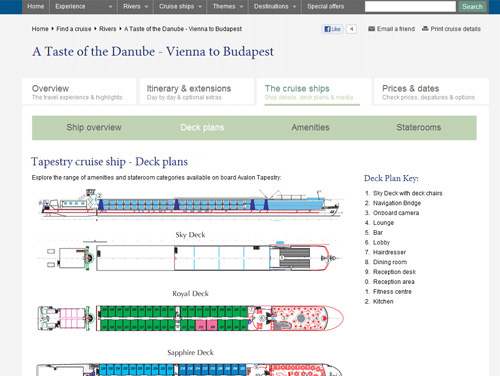Click the 'Hairdresser' key entry
The image size is (500, 376).
coord(389,252)
